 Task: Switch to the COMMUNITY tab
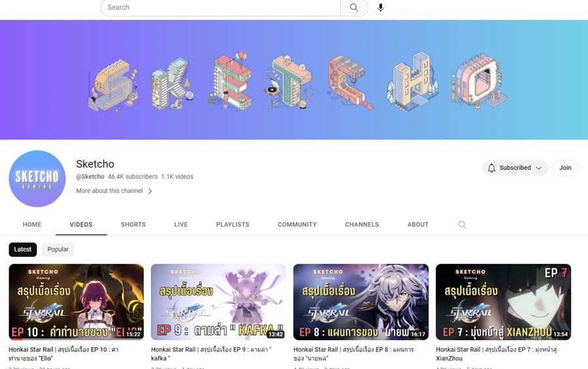(297, 225)
